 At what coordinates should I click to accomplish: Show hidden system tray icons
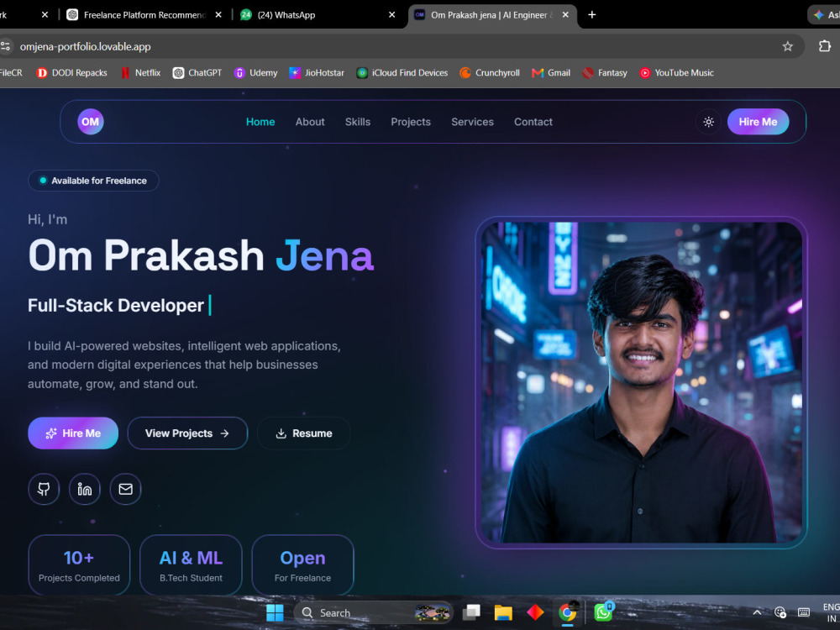coord(757,612)
